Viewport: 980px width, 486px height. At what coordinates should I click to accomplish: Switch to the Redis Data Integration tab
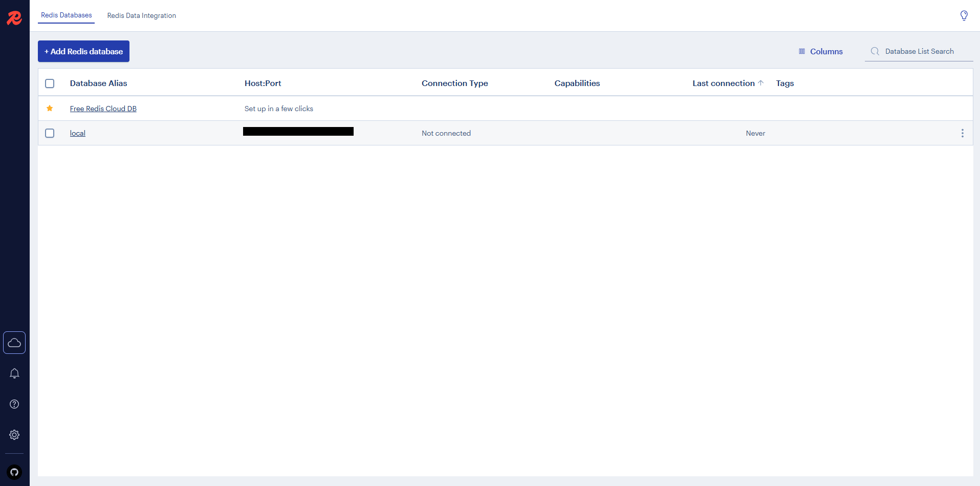(141, 15)
